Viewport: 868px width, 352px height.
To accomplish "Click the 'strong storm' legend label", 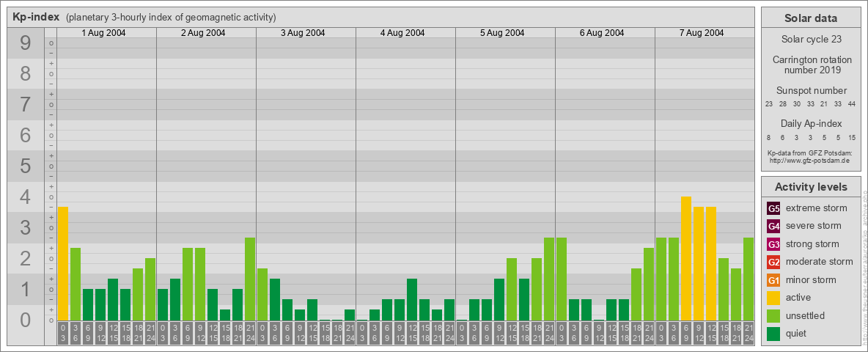I will click(x=812, y=244).
